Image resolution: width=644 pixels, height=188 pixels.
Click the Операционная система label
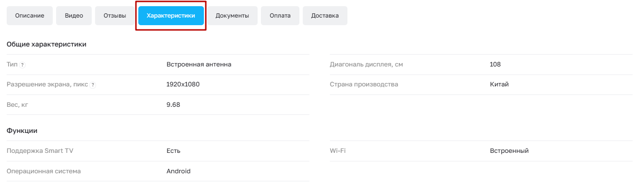click(x=44, y=171)
